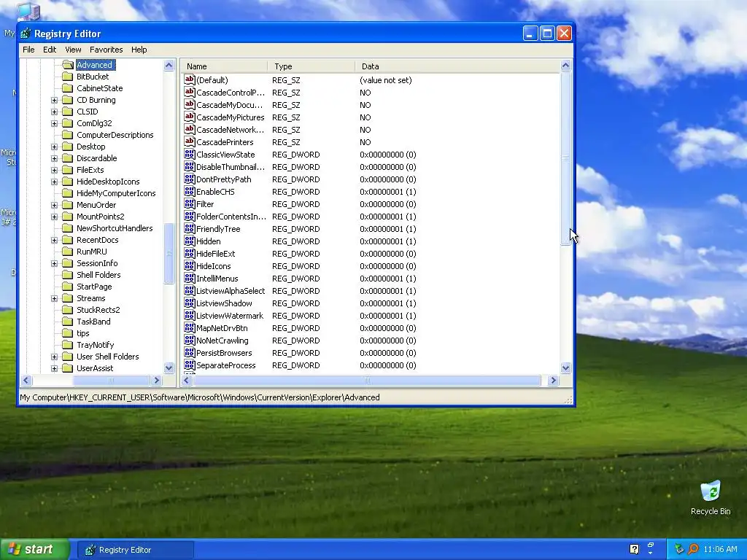Click the DWORD icon beside EnableCHS
The height and width of the screenshot is (560, 747).
190,191
